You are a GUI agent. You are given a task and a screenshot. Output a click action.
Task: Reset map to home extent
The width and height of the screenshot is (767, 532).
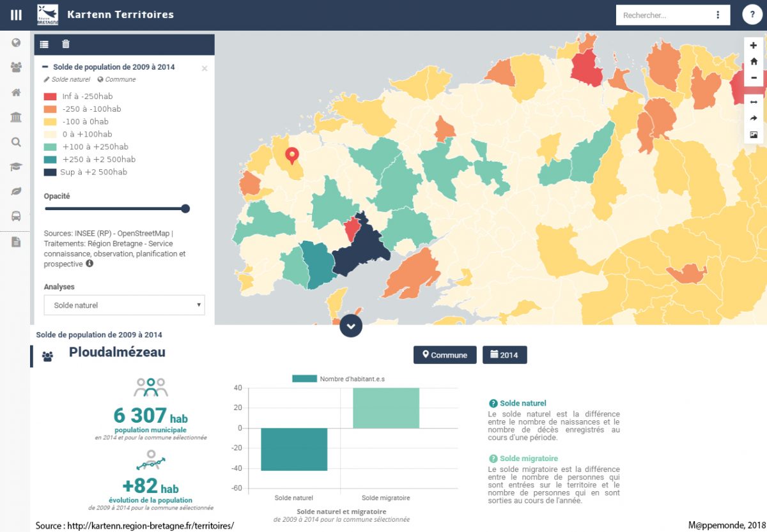coord(754,62)
